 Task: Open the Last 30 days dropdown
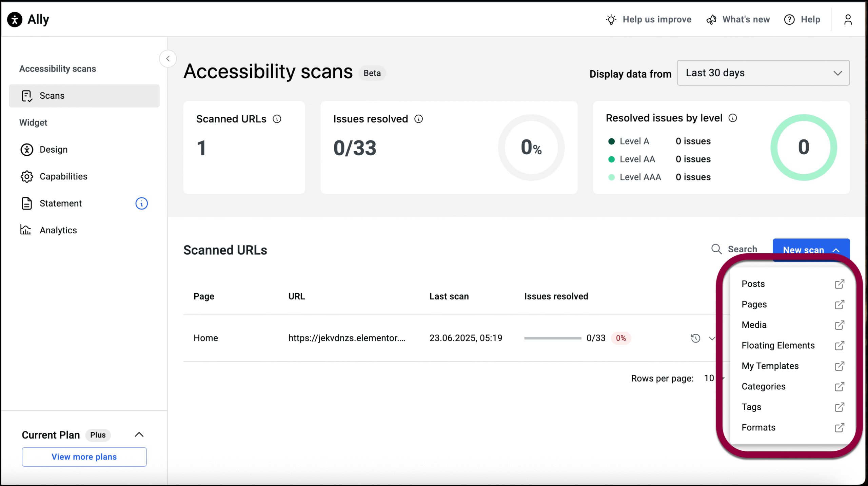pos(763,73)
